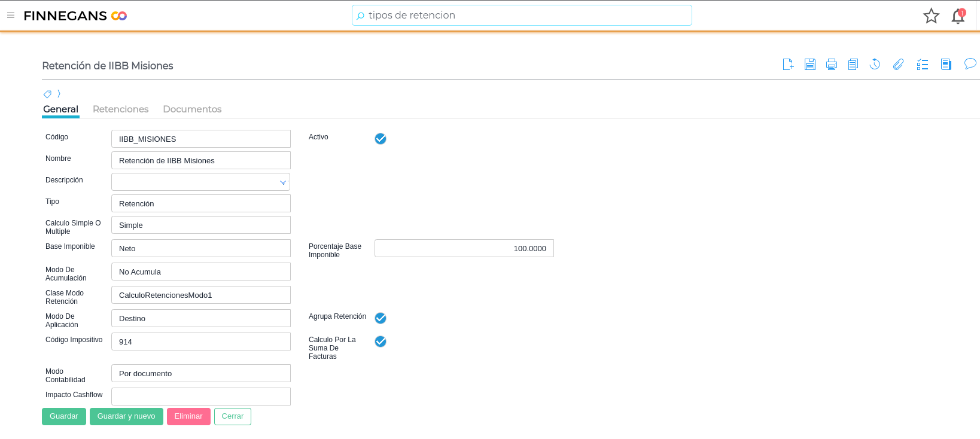Click the paperclip attachments icon
Image resolution: width=980 pixels, height=439 pixels.
point(898,65)
